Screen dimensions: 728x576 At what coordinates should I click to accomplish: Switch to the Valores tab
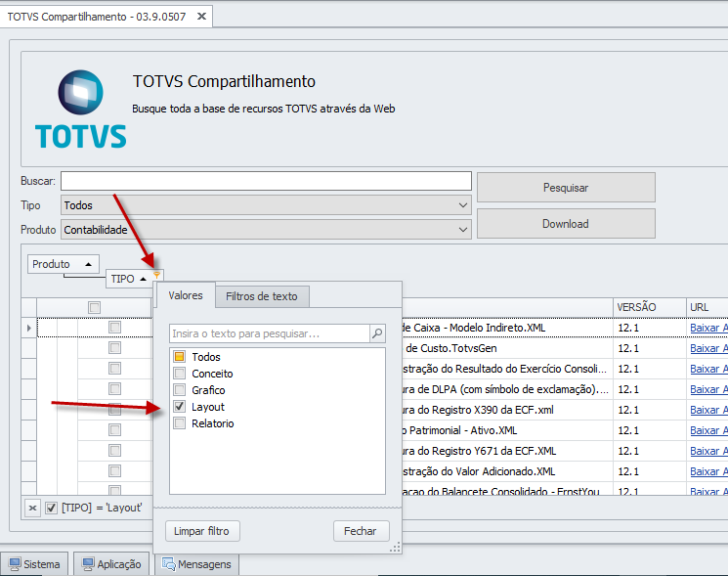point(186,295)
